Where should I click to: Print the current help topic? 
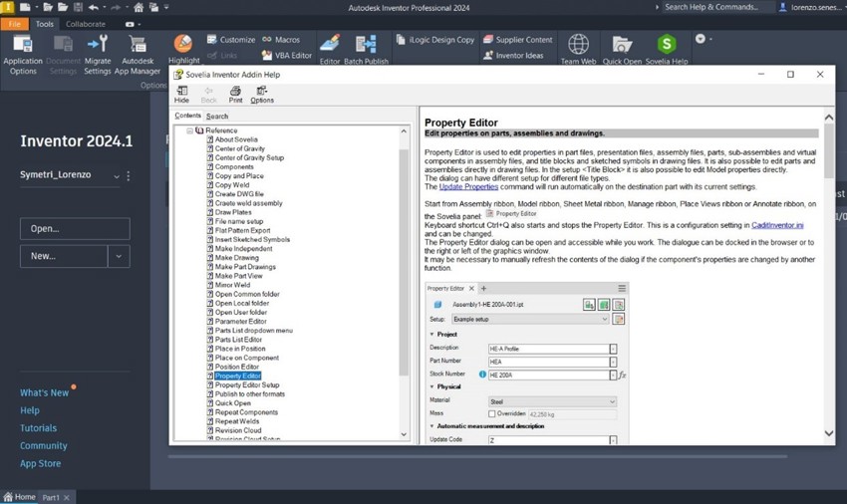pos(235,95)
